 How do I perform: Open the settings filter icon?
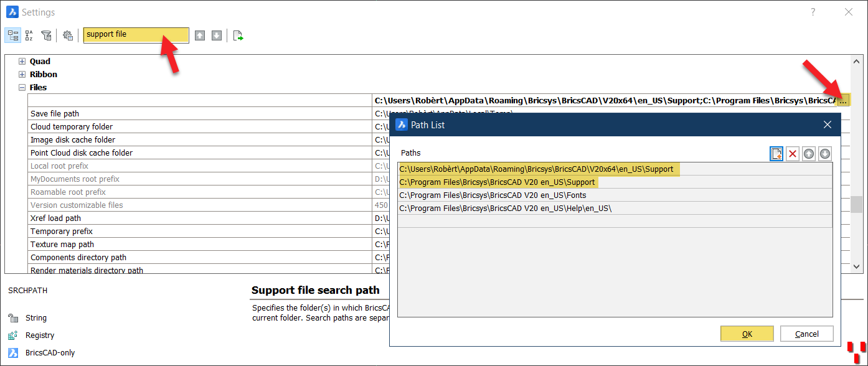46,35
